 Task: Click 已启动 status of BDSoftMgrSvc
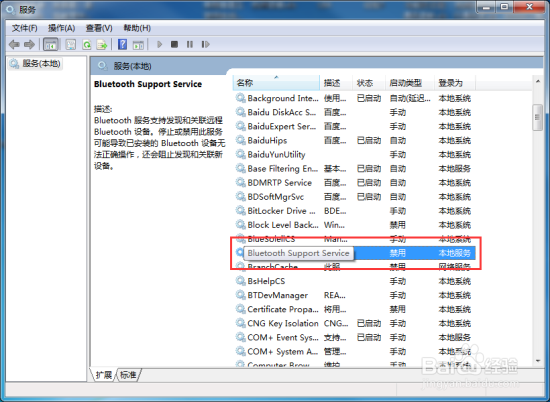[x=369, y=196]
